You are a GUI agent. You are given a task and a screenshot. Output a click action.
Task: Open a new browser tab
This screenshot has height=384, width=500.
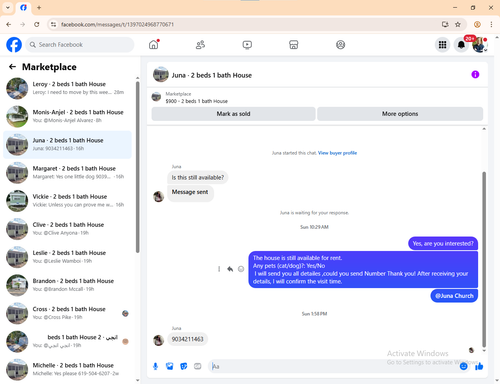click(39, 7)
